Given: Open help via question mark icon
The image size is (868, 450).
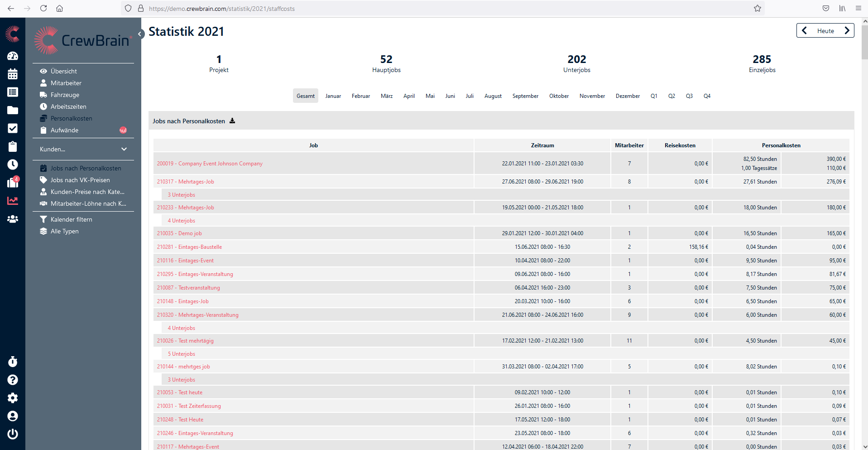Looking at the screenshot, I should 13,380.
